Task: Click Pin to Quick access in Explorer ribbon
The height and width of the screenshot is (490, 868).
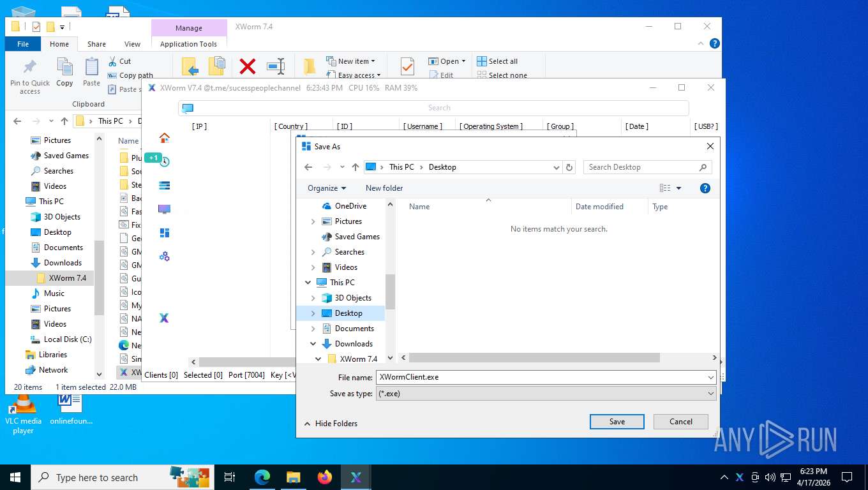Action: (x=29, y=77)
